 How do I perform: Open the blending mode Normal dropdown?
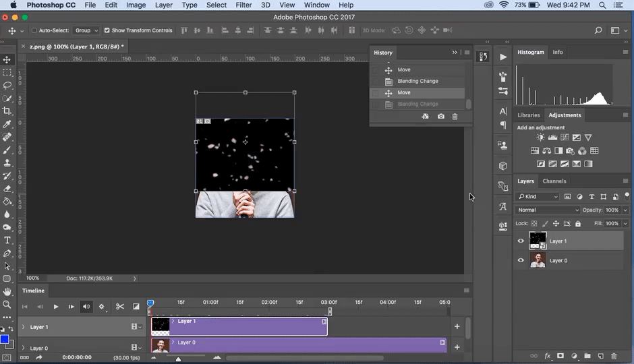point(547,210)
